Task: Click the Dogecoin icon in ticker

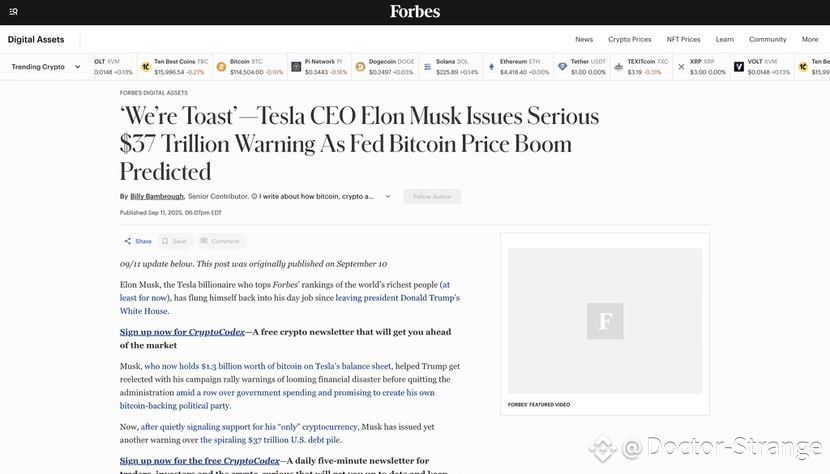Action: pos(360,67)
